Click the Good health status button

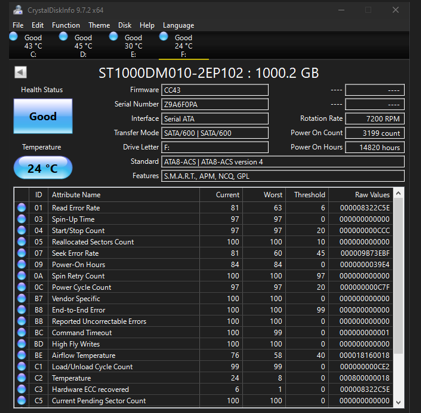43,116
